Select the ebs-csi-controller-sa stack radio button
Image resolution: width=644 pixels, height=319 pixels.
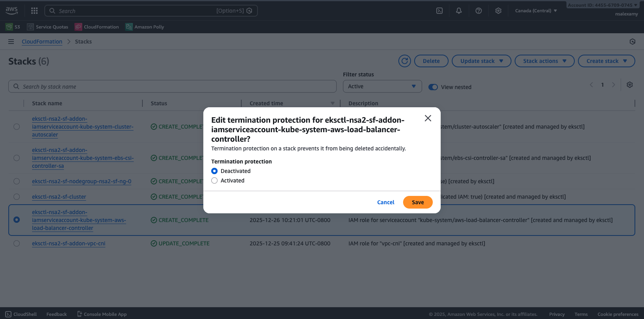coord(17,158)
